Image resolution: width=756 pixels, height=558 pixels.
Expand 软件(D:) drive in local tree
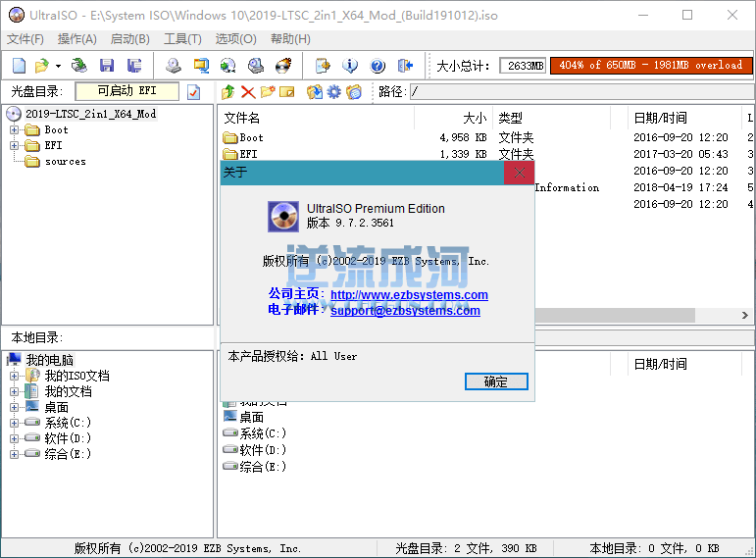tap(15, 439)
